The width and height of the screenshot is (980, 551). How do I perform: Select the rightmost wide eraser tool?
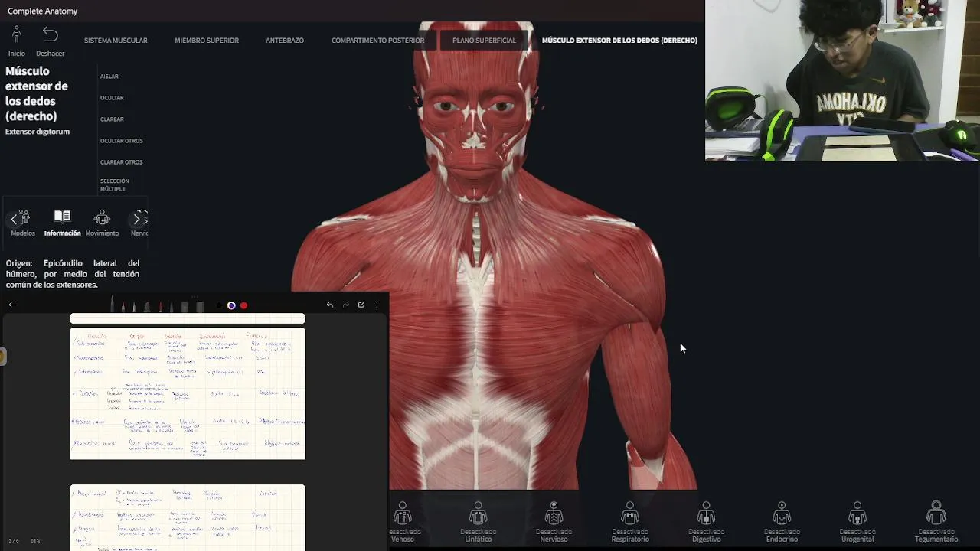click(200, 306)
